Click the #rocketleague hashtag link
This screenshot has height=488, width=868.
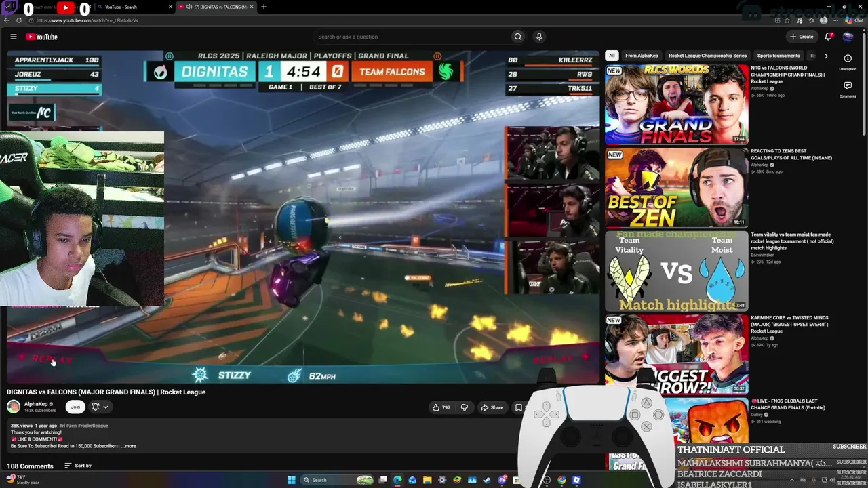click(x=93, y=426)
